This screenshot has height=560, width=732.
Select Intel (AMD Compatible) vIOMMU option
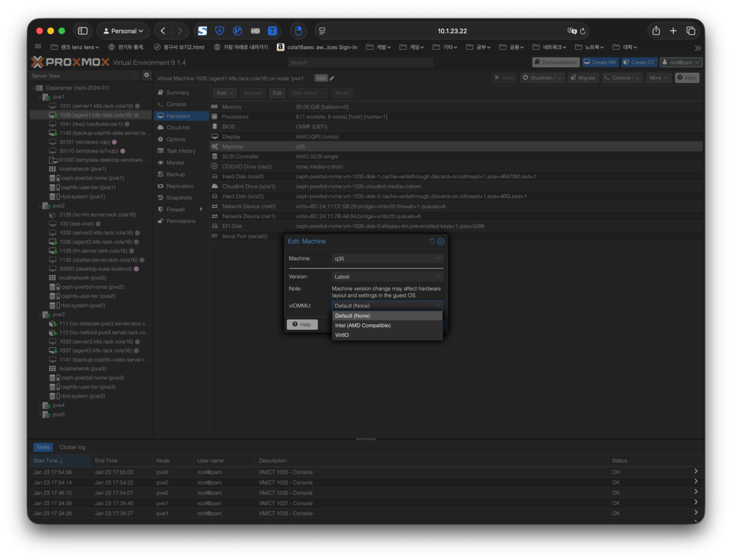[363, 325]
